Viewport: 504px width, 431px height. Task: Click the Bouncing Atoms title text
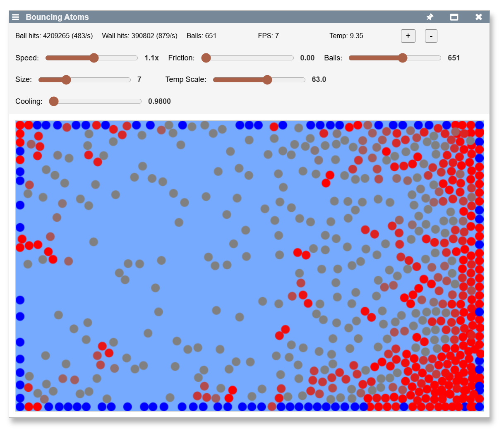pyautogui.click(x=57, y=17)
